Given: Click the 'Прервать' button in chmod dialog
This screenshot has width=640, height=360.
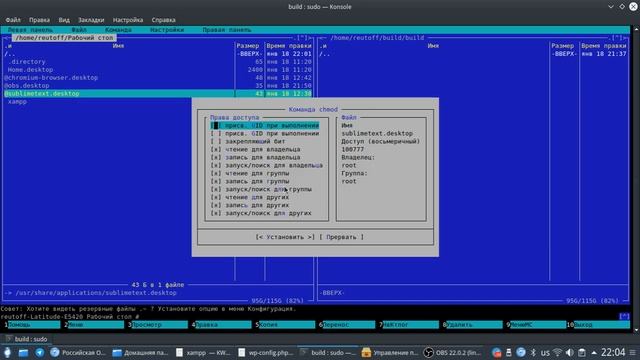Looking at the screenshot, I should click(x=342, y=237).
